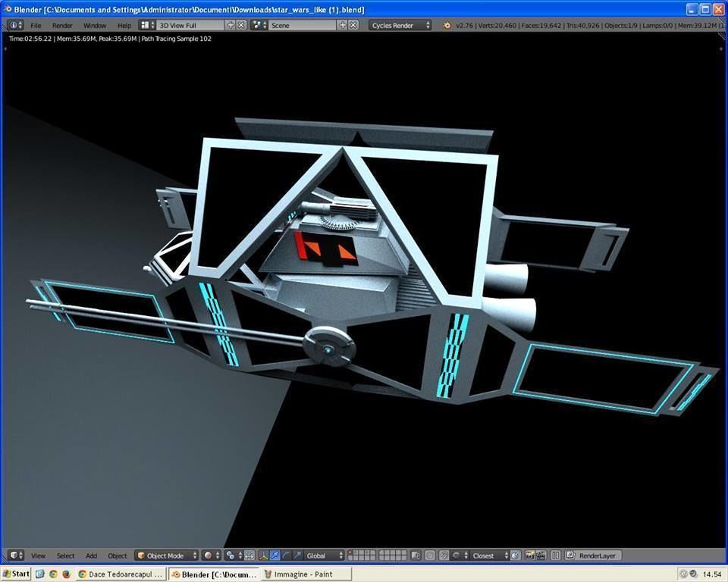Switch to Blender taskbar button
The height and width of the screenshot is (582, 728).
click(214, 574)
